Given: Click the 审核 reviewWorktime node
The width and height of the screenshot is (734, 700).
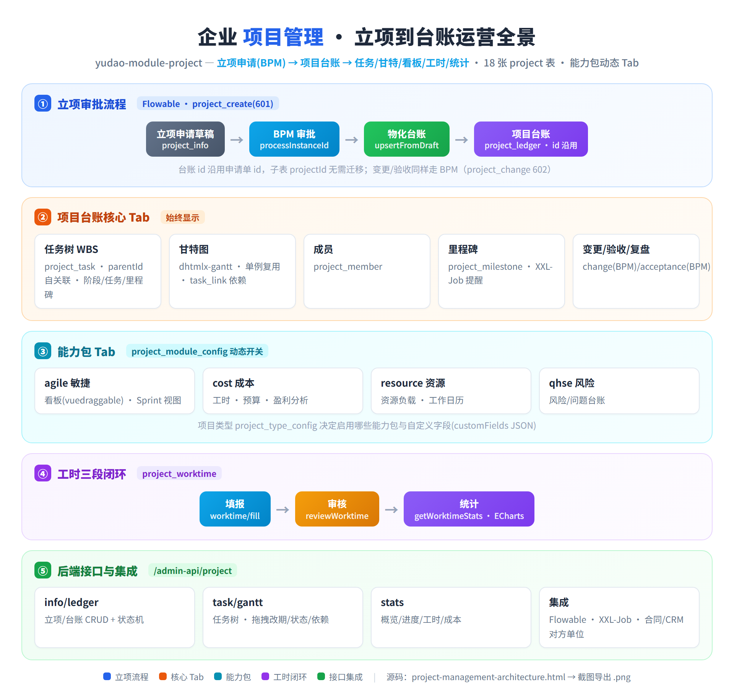Looking at the screenshot, I should [x=337, y=509].
